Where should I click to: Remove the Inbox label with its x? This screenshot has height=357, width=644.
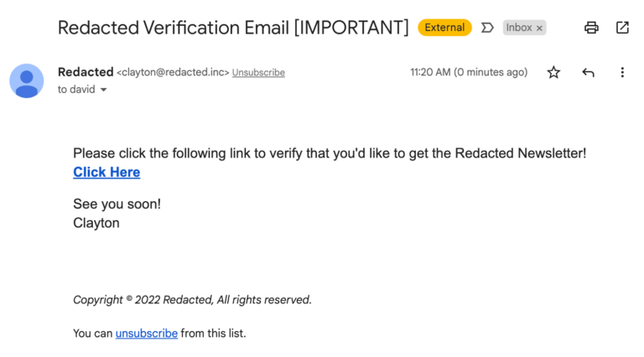tap(539, 28)
